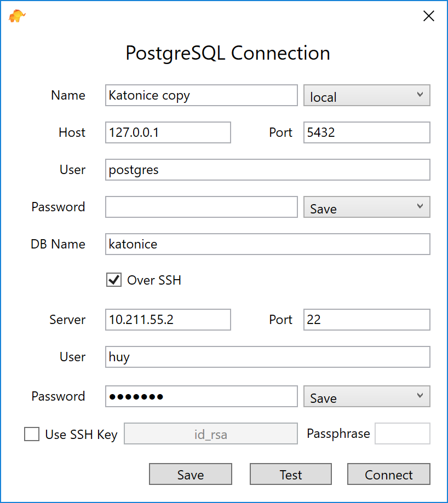
Task: Click the SSH Port 22 field
Action: pos(367,320)
